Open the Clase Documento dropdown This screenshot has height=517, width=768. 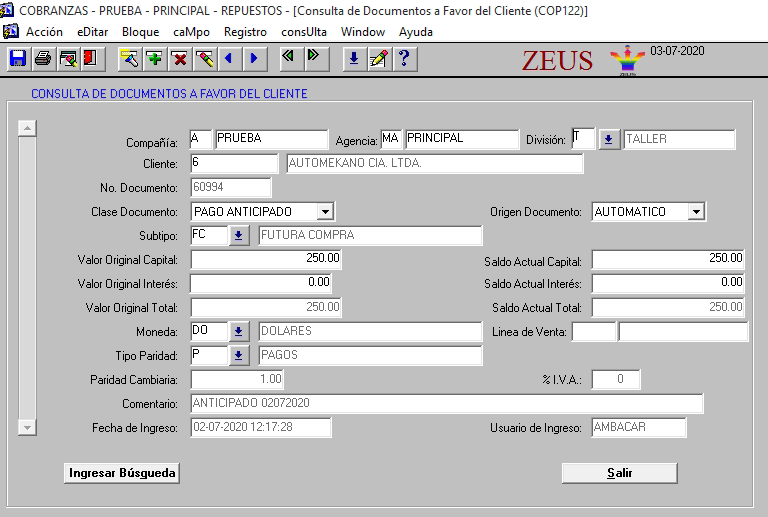(x=324, y=212)
